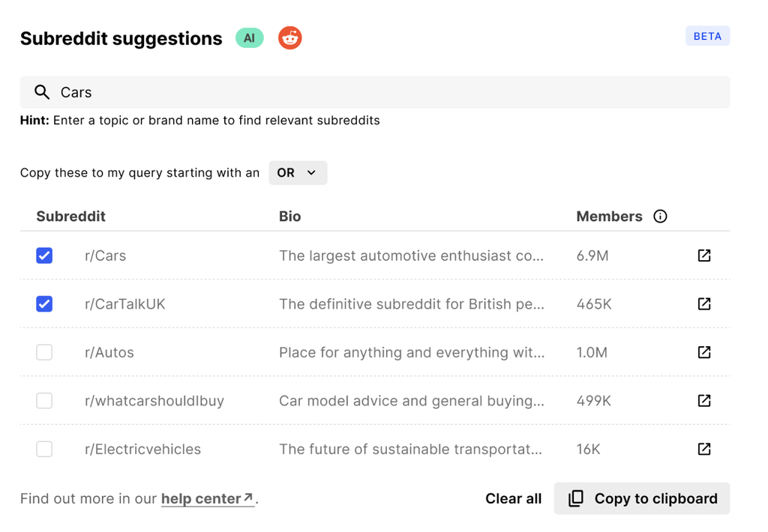The height and width of the screenshot is (532, 768).
Task: Tick the r/Electricvehicles checkbox
Action: (x=44, y=449)
